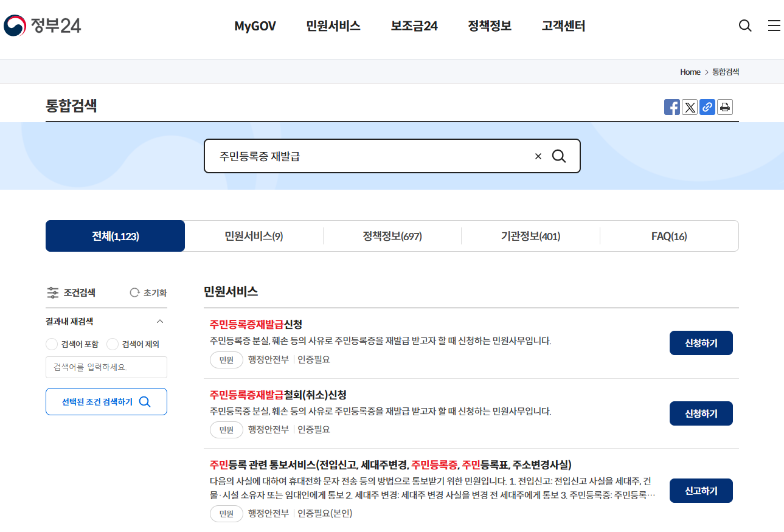784x532 pixels.
Task: Select the 검색어 포함 radio button
Action: tap(52, 344)
